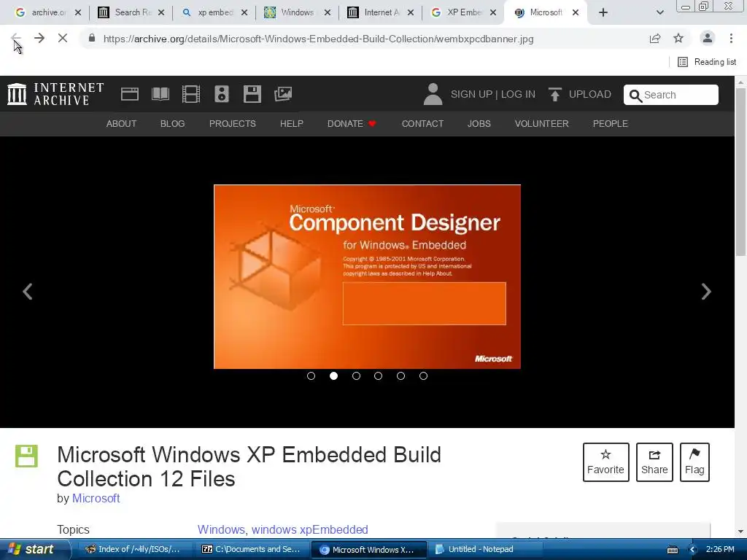Switch to the 'Windows' tab
This screenshot has width=747, height=560.
point(297,12)
